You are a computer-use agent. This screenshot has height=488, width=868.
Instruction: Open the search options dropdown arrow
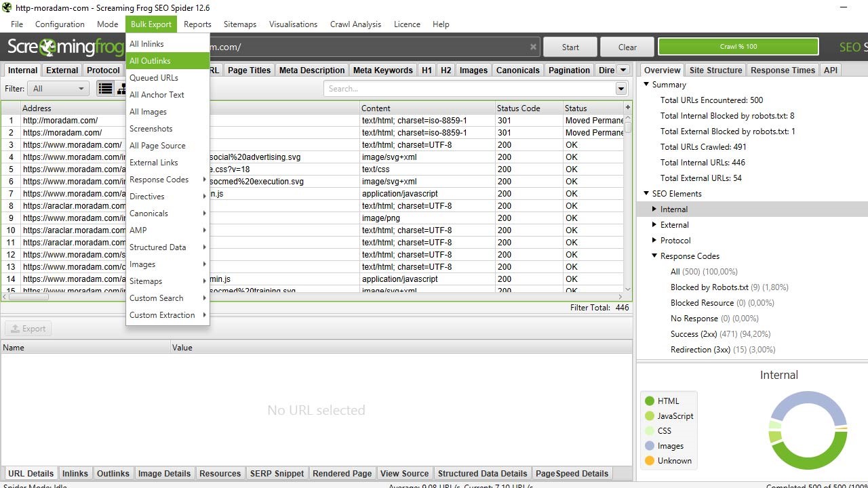tap(621, 89)
